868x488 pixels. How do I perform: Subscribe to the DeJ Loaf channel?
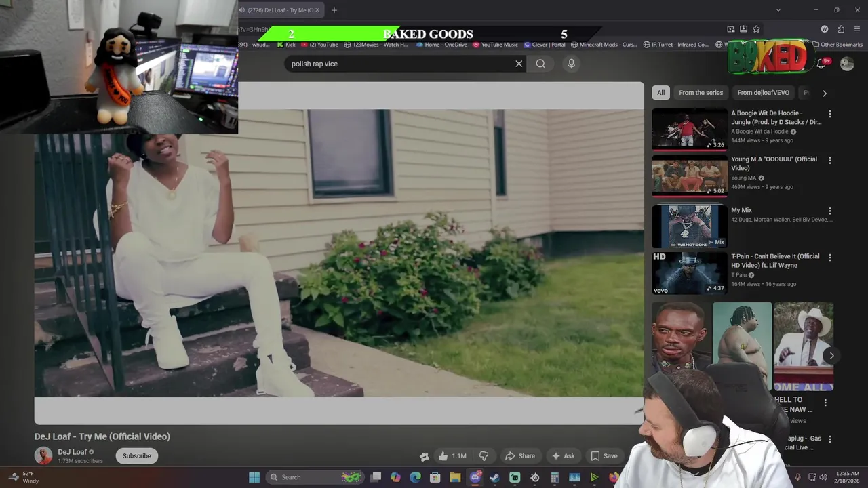pos(136,456)
